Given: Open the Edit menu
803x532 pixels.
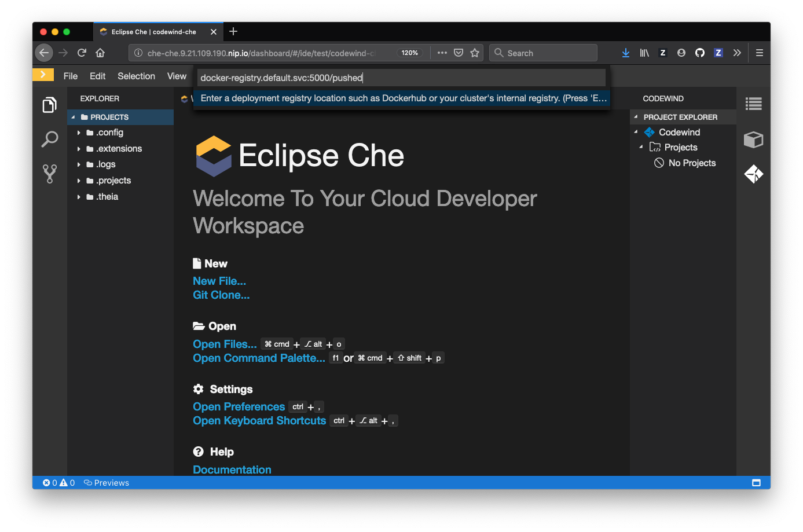Looking at the screenshot, I should 98,76.
